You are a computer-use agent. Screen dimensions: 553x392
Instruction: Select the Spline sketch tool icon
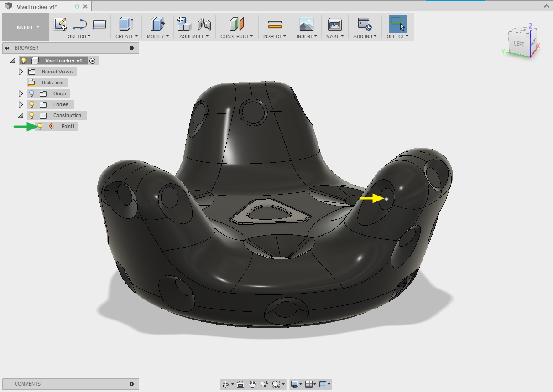(x=80, y=24)
